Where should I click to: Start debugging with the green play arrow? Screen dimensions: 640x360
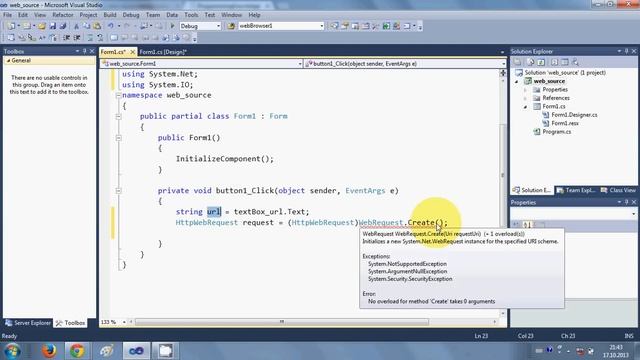172,26
